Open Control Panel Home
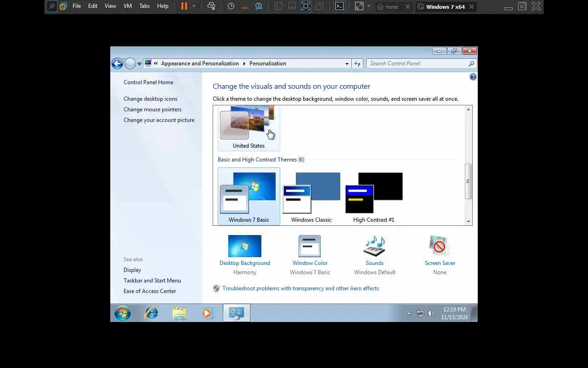Image resolution: width=588 pixels, height=368 pixels. coord(148,82)
